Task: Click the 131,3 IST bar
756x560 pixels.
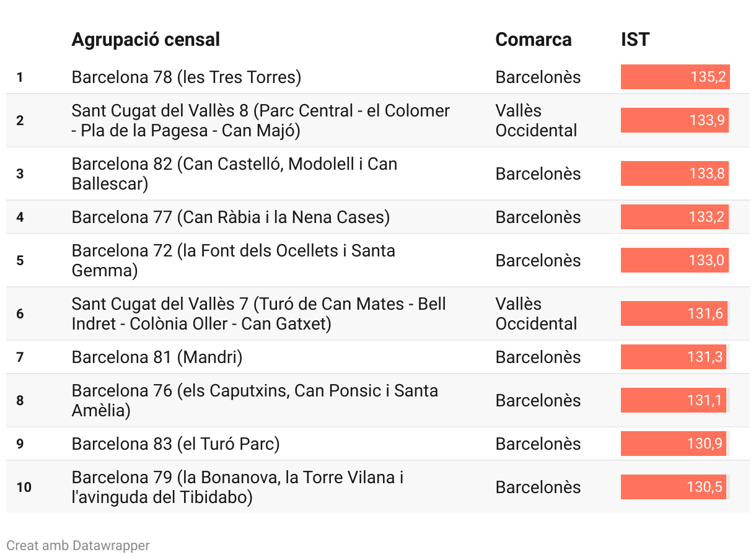Action: coord(673,357)
